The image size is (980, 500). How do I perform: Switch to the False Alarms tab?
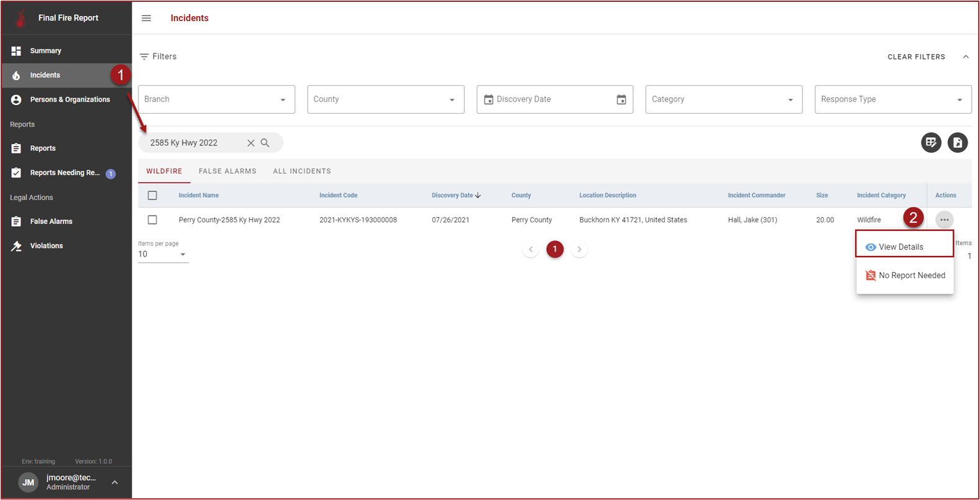(227, 171)
